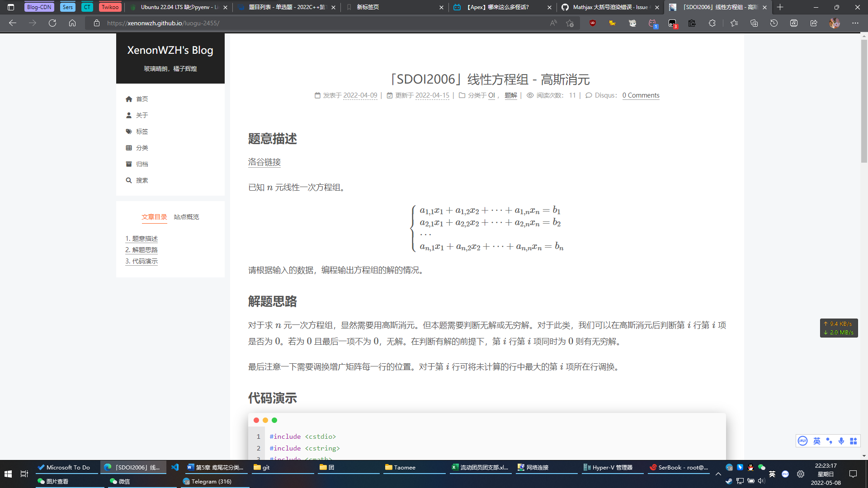The width and height of the screenshot is (868, 488).
Task: Open the Edge three-dot settings menu
Action: 854,23
